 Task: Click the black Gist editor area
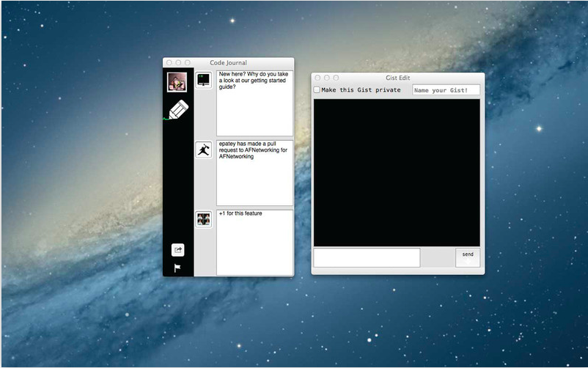pos(397,172)
